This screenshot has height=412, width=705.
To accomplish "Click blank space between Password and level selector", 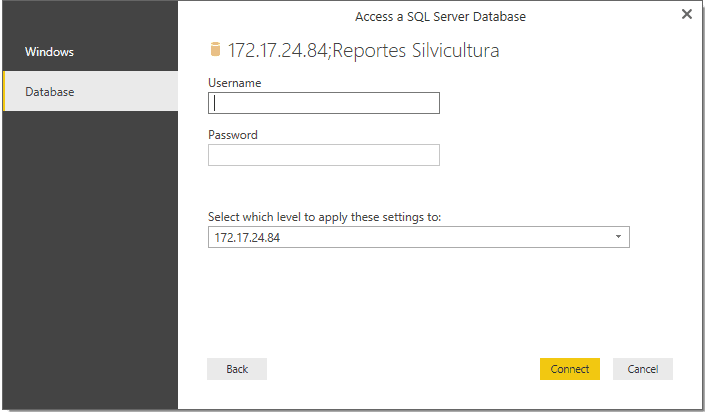I will click(x=324, y=188).
